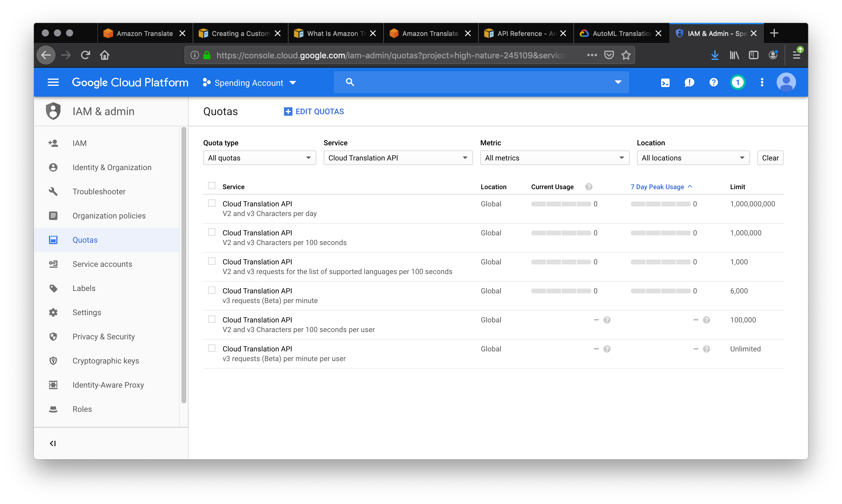Switch to AutoML Translation browser tab

pyautogui.click(x=621, y=33)
